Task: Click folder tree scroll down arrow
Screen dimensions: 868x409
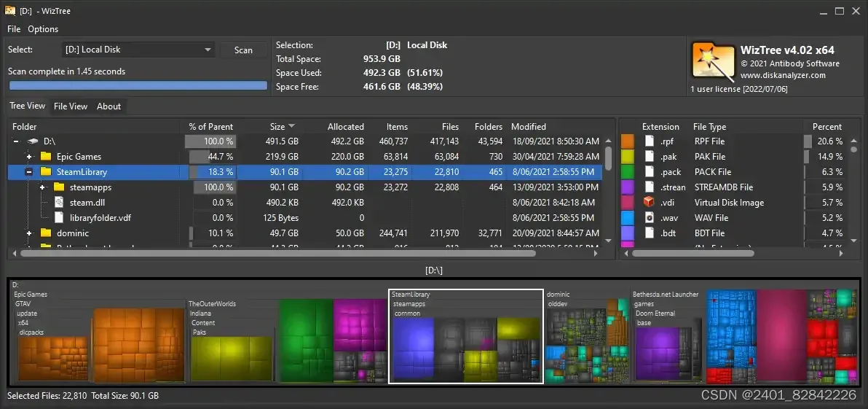Action: 608,241
